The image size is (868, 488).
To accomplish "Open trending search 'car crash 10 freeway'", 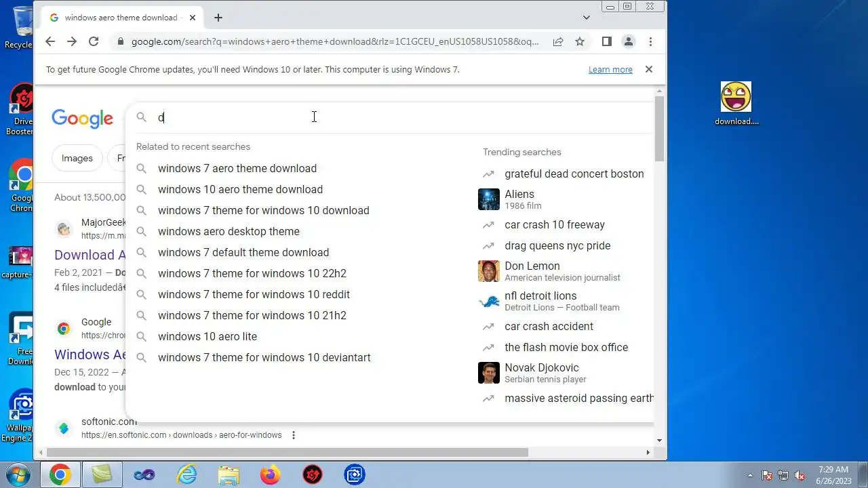I will (x=555, y=224).
